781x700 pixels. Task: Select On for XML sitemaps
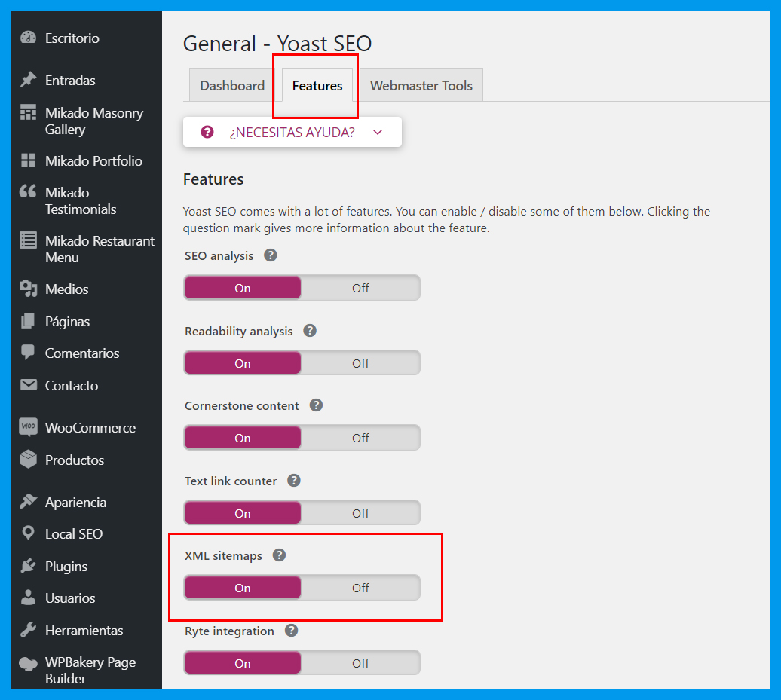[243, 588]
